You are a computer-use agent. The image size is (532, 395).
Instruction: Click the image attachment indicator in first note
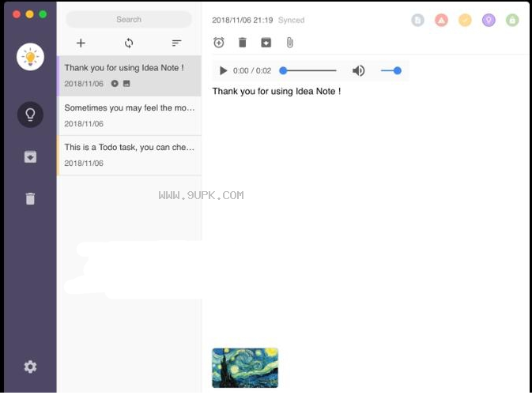point(126,84)
